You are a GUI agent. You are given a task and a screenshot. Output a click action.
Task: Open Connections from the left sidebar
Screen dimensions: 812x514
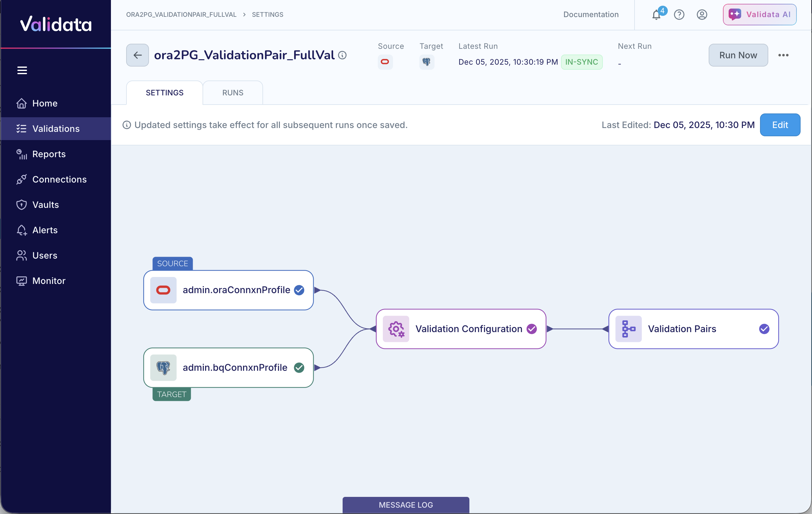click(59, 179)
